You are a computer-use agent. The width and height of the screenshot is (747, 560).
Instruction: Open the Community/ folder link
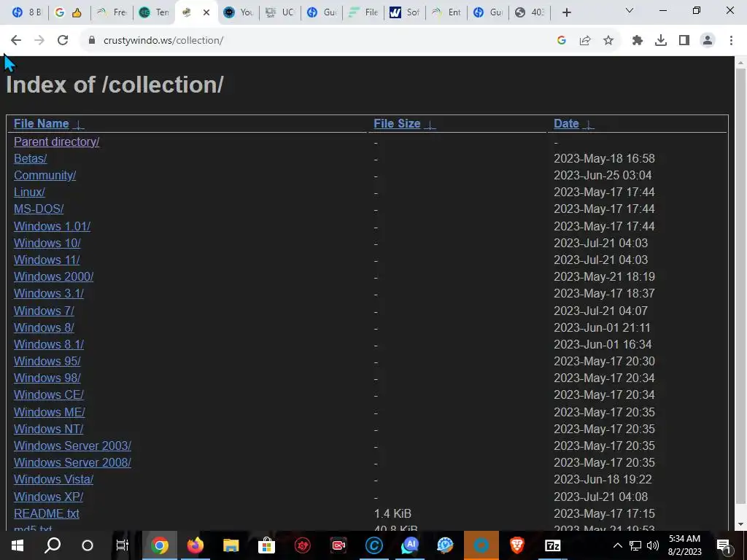coord(44,175)
